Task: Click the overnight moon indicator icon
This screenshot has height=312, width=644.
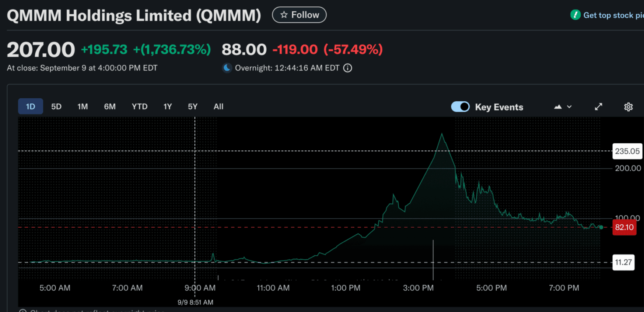Action: point(226,68)
